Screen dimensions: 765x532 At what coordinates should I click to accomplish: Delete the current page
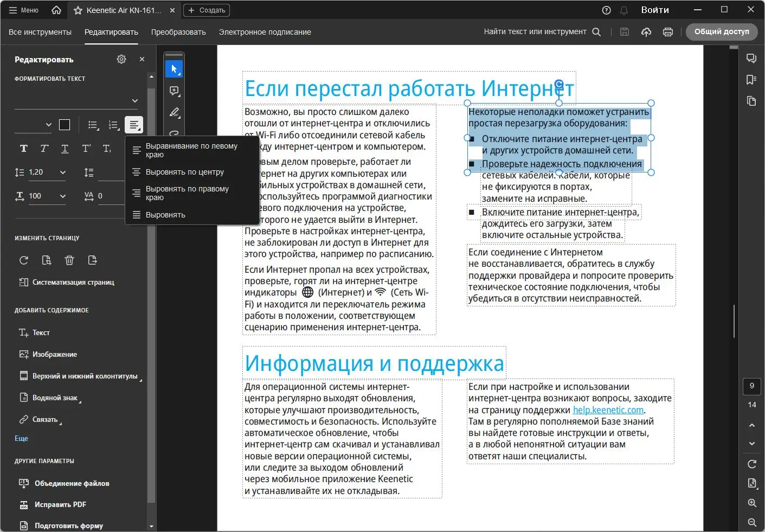69,260
